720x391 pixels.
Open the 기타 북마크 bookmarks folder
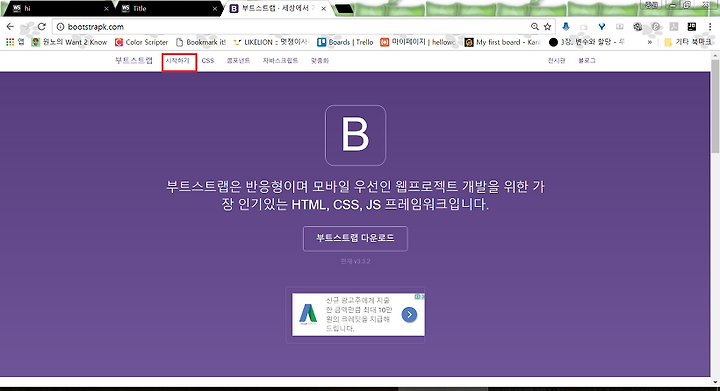click(688, 42)
